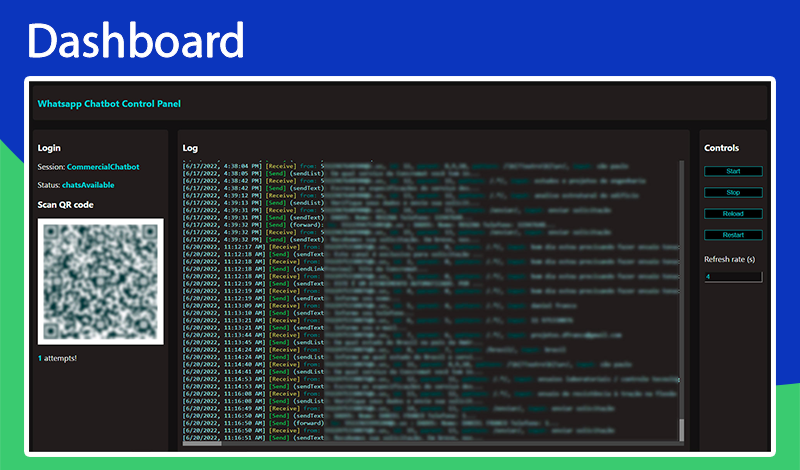Click the chatsAvailable status text
The width and height of the screenshot is (800, 470).
(88, 185)
